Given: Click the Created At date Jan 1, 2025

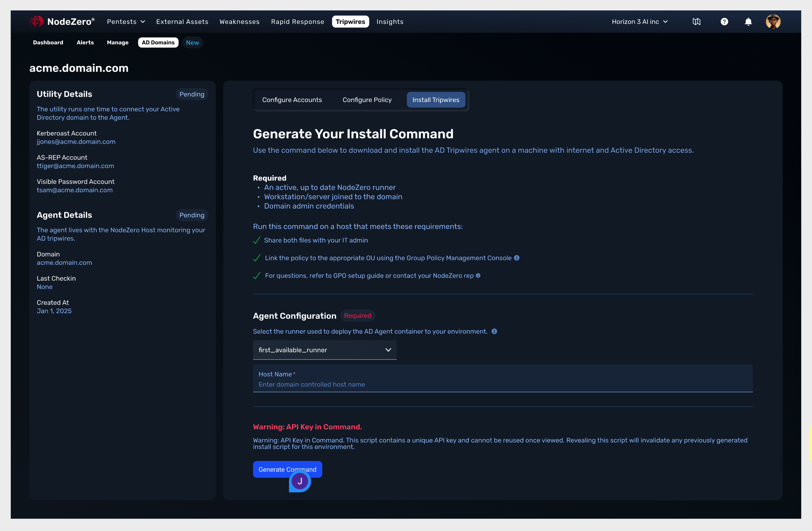Looking at the screenshot, I should (x=54, y=311).
